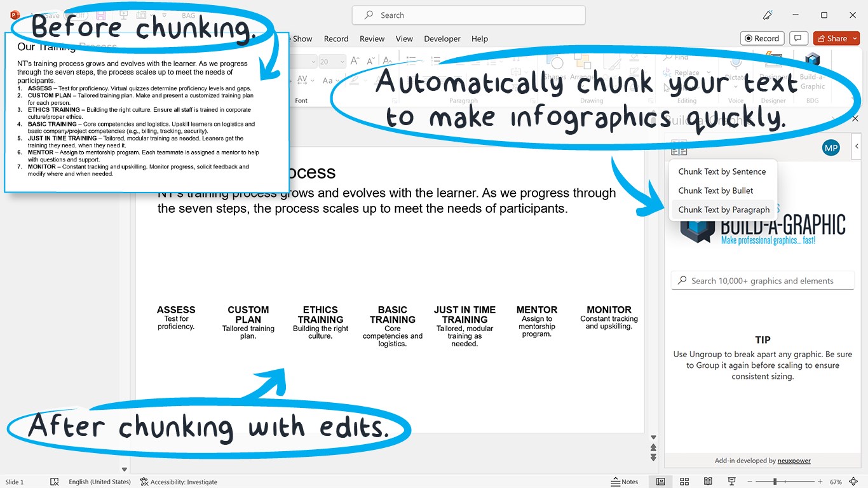This screenshot has width=868, height=488.
Task: Open the Developer ribbon tab
Action: (x=442, y=39)
